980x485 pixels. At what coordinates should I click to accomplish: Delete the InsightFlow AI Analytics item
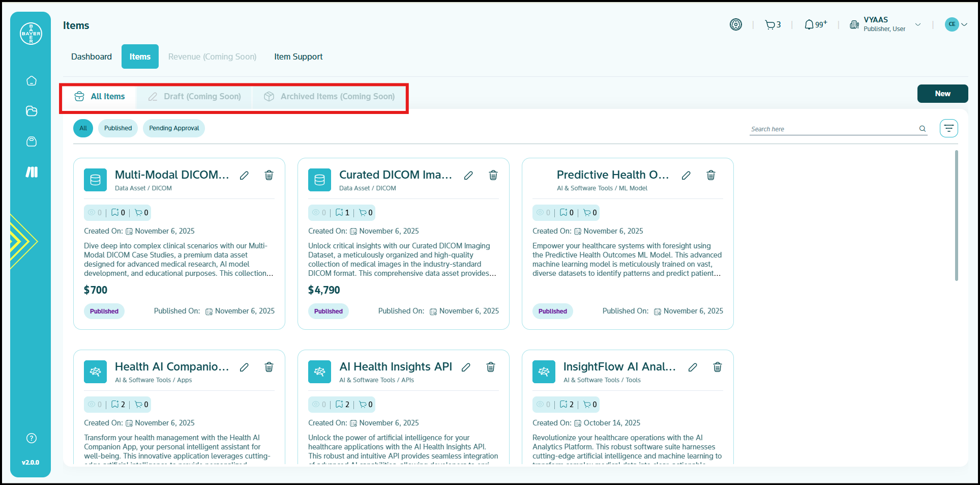pyautogui.click(x=717, y=367)
